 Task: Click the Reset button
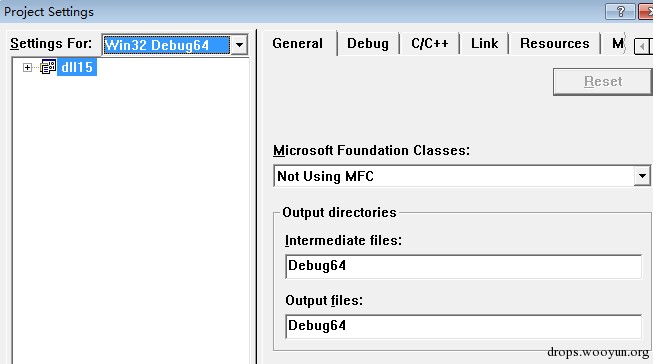pos(603,82)
